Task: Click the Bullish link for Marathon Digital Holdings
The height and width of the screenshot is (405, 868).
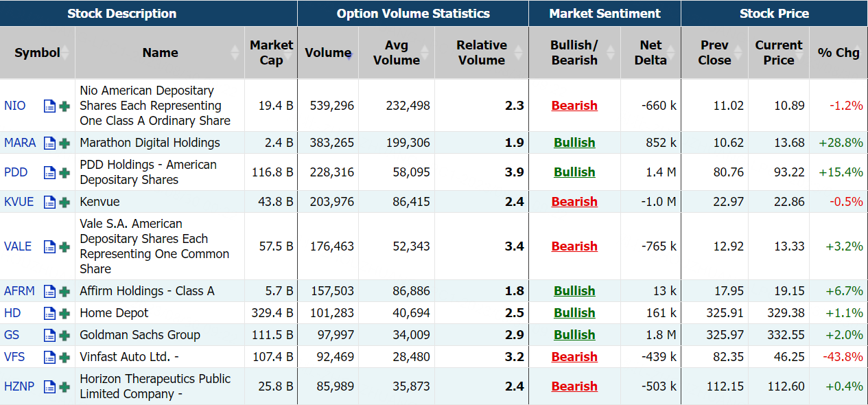Action: point(574,143)
